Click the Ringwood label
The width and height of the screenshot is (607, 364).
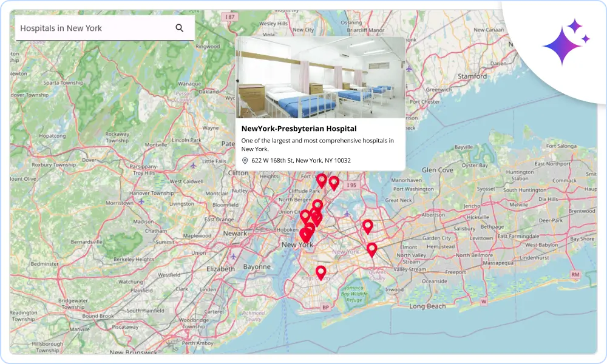click(208, 46)
